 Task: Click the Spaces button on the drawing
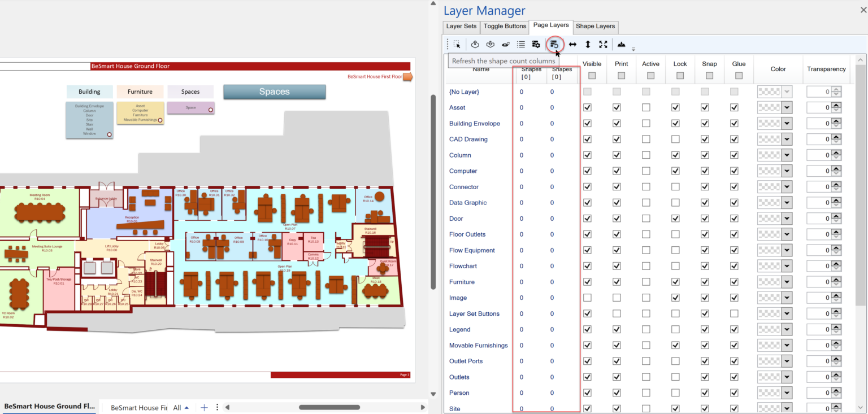point(274,91)
